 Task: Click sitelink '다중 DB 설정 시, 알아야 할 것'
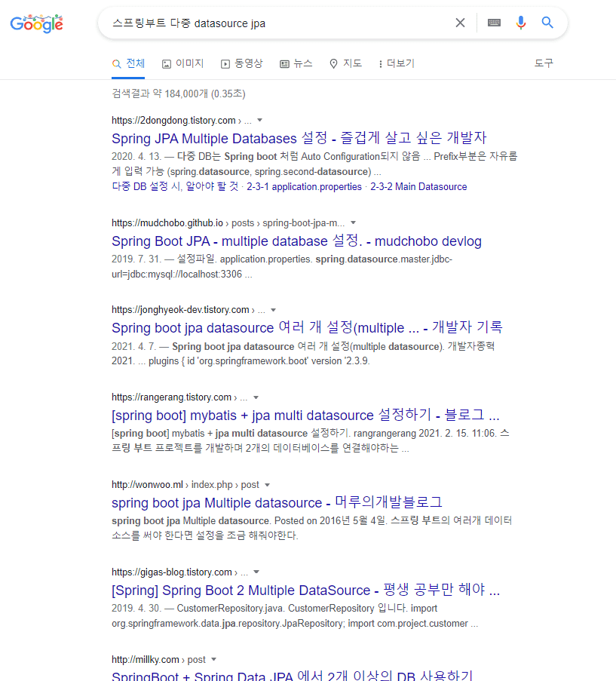(x=175, y=187)
